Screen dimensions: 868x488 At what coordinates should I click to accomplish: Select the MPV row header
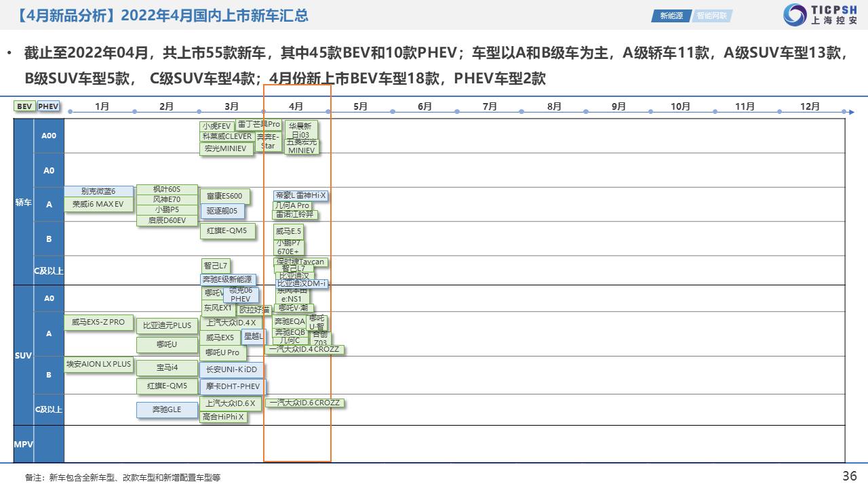pyautogui.click(x=23, y=444)
